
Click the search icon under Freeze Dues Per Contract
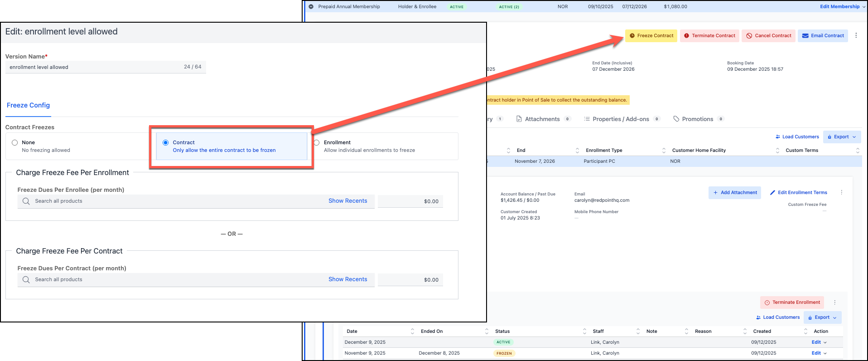(x=26, y=280)
